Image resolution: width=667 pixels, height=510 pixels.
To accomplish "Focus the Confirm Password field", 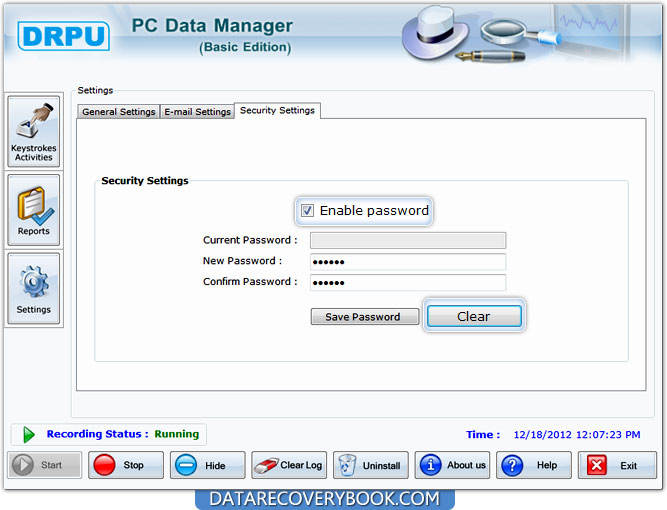I will click(x=408, y=282).
